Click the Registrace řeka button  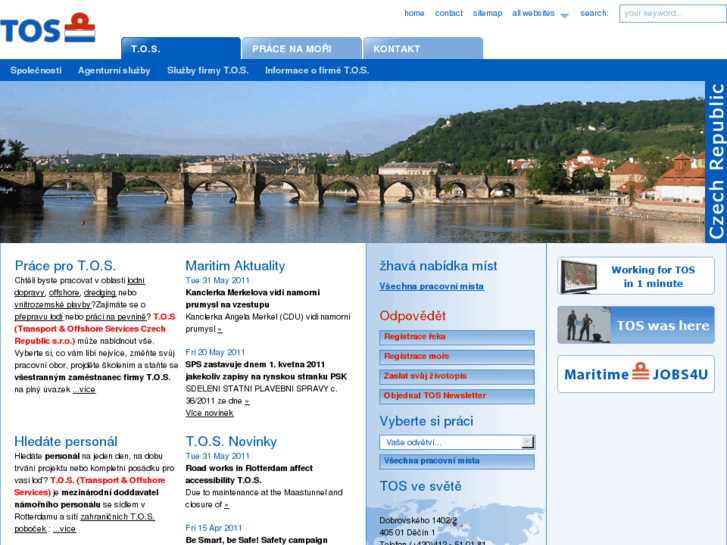coord(457,337)
